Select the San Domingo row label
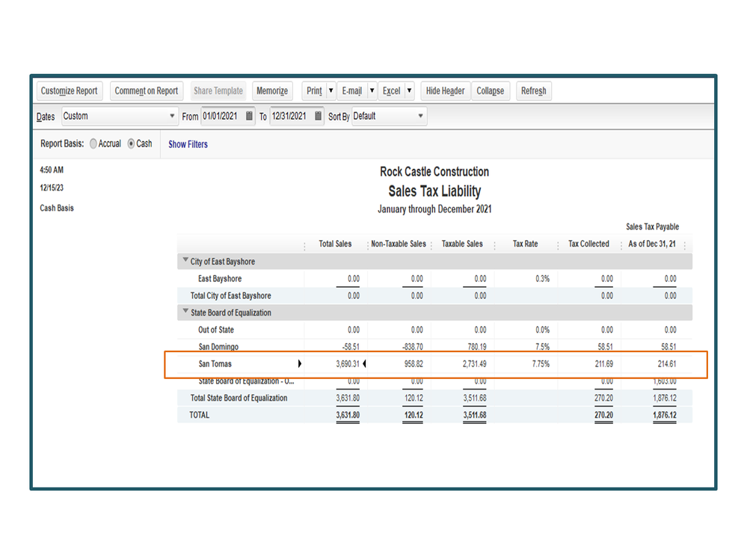 click(218, 347)
